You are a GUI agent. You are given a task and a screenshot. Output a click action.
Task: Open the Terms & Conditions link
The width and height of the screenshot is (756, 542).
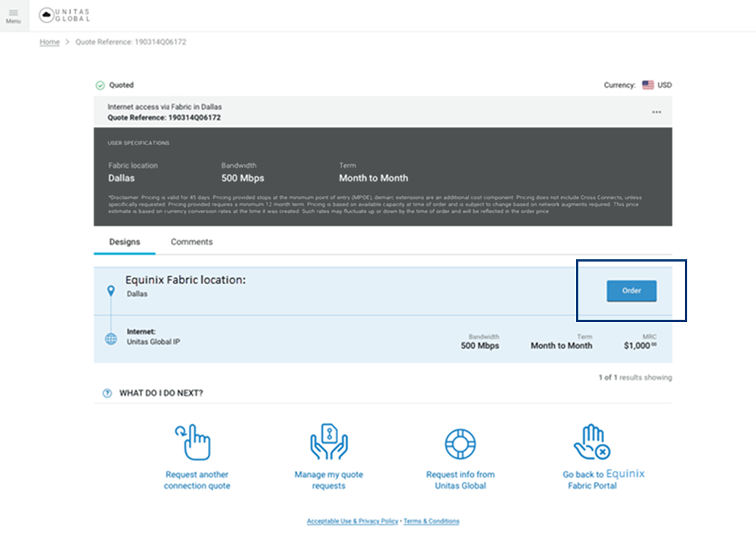pos(432,521)
